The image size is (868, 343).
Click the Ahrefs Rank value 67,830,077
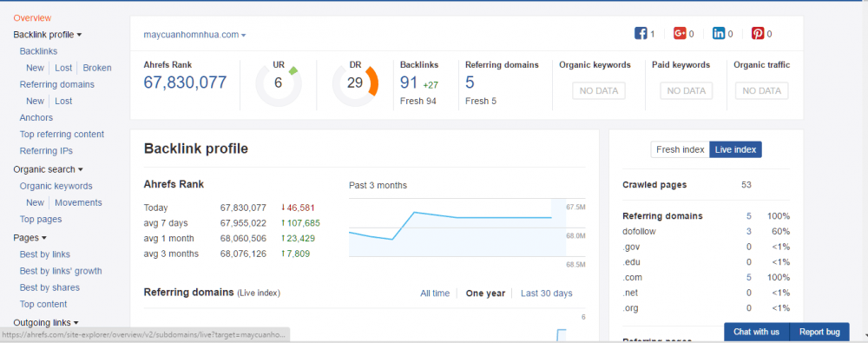pos(185,82)
